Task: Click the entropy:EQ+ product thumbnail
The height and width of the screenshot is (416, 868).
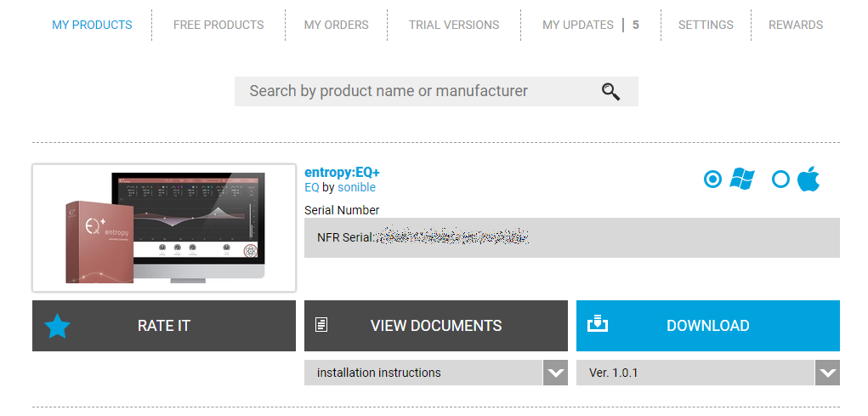Action: pyautogui.click(x=164, y=228)
